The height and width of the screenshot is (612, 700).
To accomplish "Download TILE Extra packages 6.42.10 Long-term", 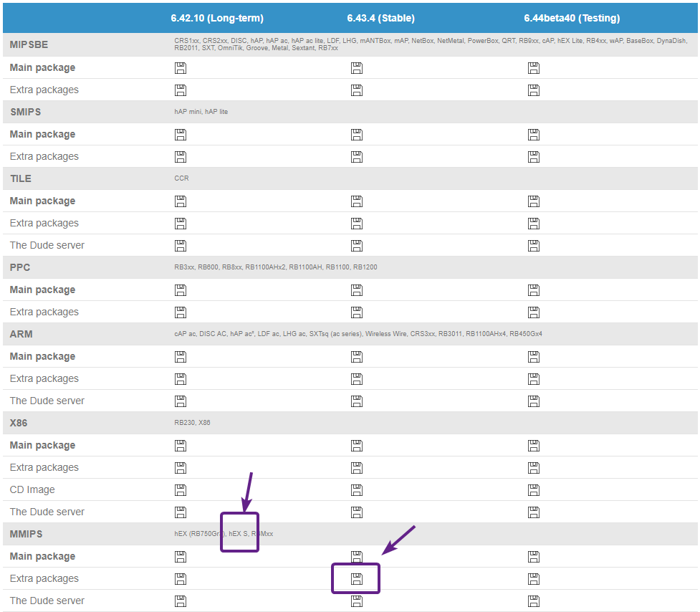I will tap(181, 223).
